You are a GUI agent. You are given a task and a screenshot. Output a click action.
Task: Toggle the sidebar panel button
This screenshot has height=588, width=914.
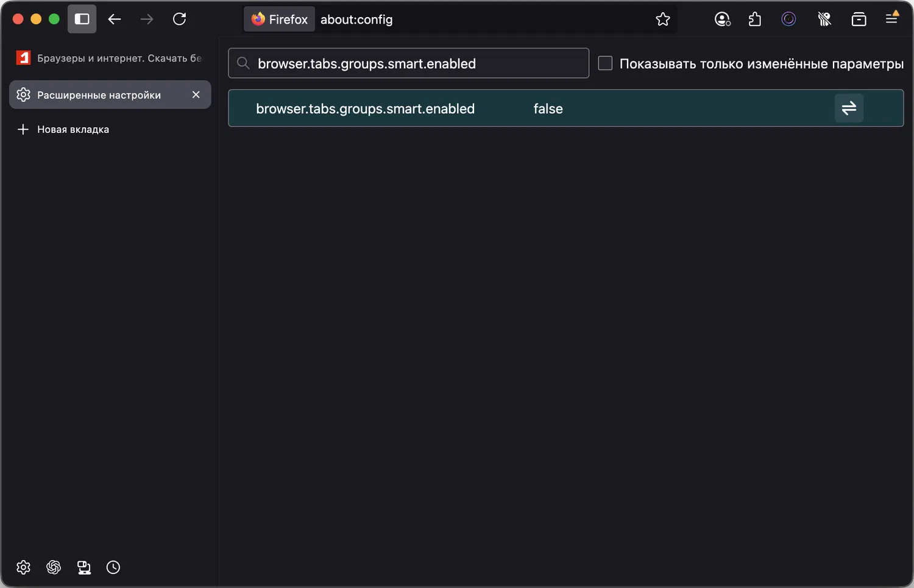click(x=82, y=19)
